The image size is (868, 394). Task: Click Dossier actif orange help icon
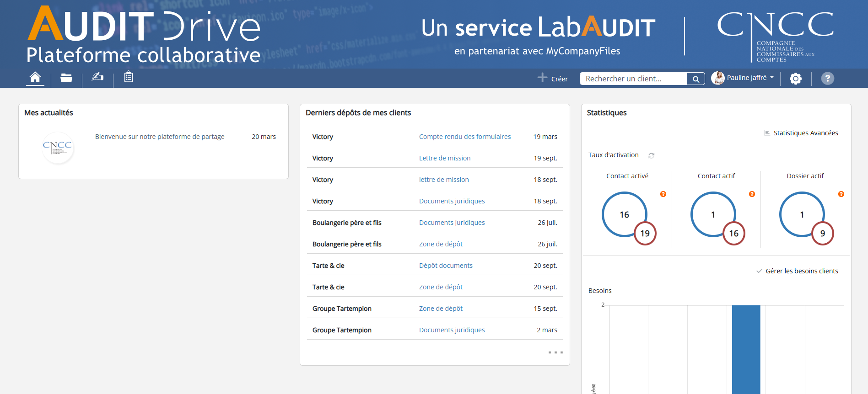(x=841, y=194)
